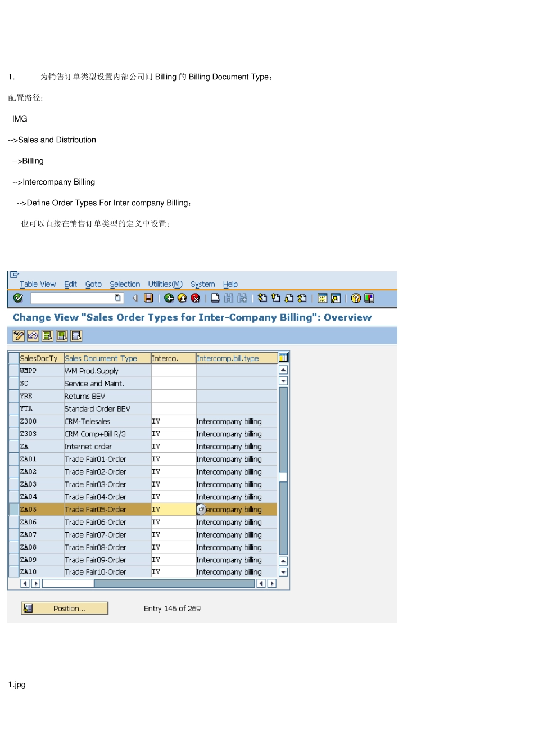
Task: Click the Create New Session icon
Action: tap(322, 298)
